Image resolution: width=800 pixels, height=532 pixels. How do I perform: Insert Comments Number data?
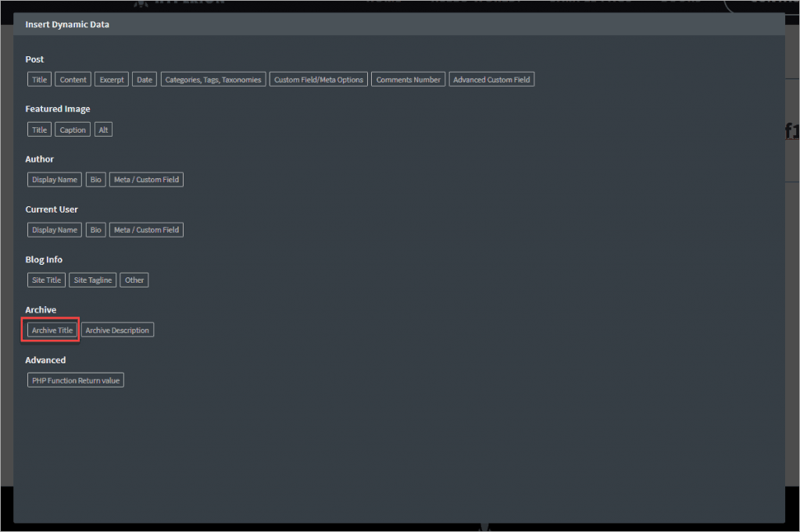coord(408,80)
